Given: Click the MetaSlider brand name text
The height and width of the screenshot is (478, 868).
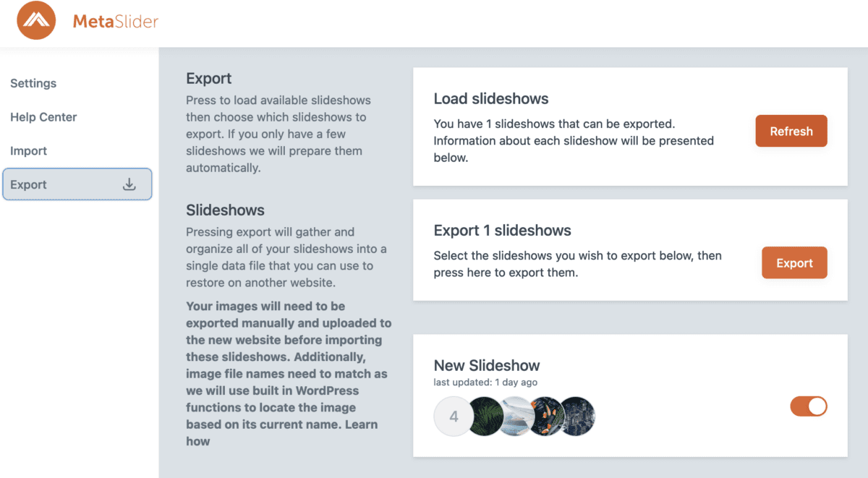Looking at the screenshot, I should tap(114, 21).
